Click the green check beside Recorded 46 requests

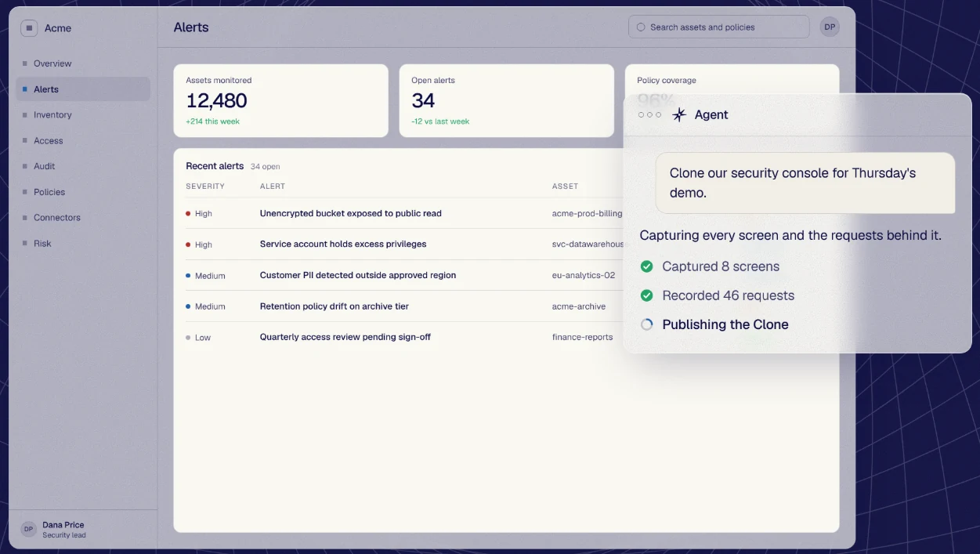pos(646,295)
